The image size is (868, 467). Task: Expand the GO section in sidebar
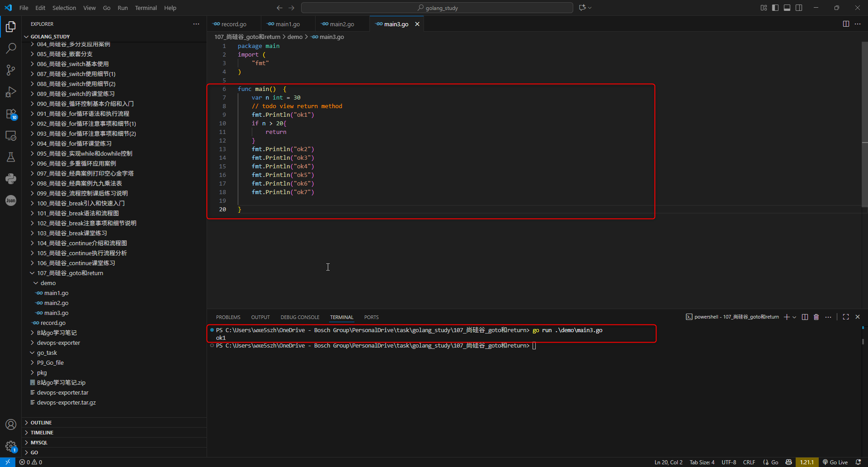114,453
